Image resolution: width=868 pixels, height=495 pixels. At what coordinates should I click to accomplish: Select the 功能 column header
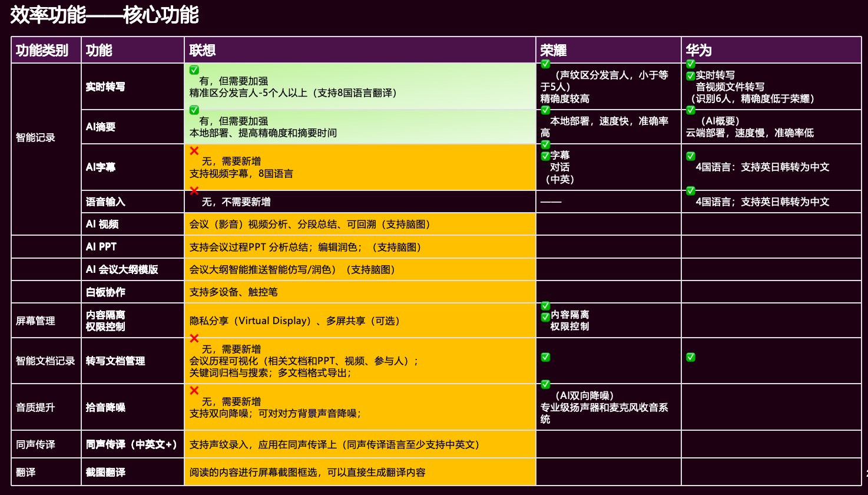point(132,50)
